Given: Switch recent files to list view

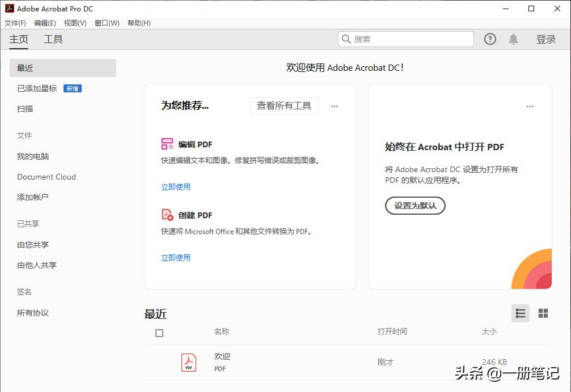Looking at the screenshot, I should 520,313.
